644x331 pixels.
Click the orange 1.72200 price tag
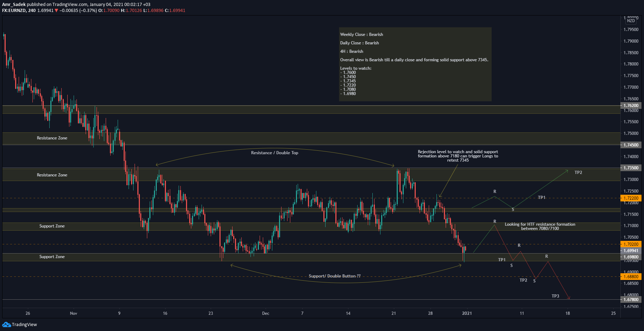[x=631, y=198]
